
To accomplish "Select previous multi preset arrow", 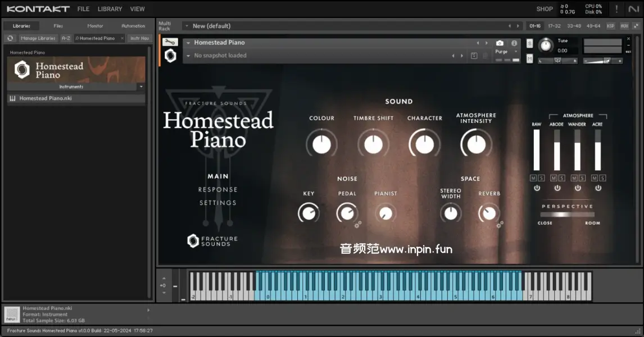I will (x=510, y=26).
